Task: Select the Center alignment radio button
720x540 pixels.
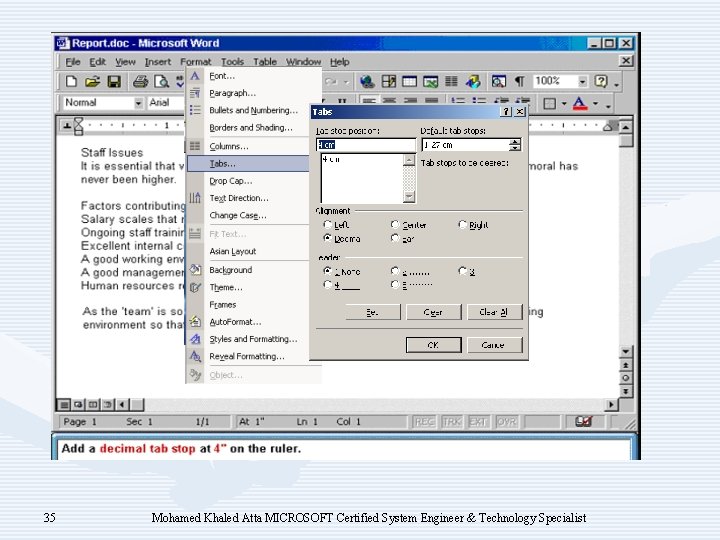Action: click(x=395, y=225)
